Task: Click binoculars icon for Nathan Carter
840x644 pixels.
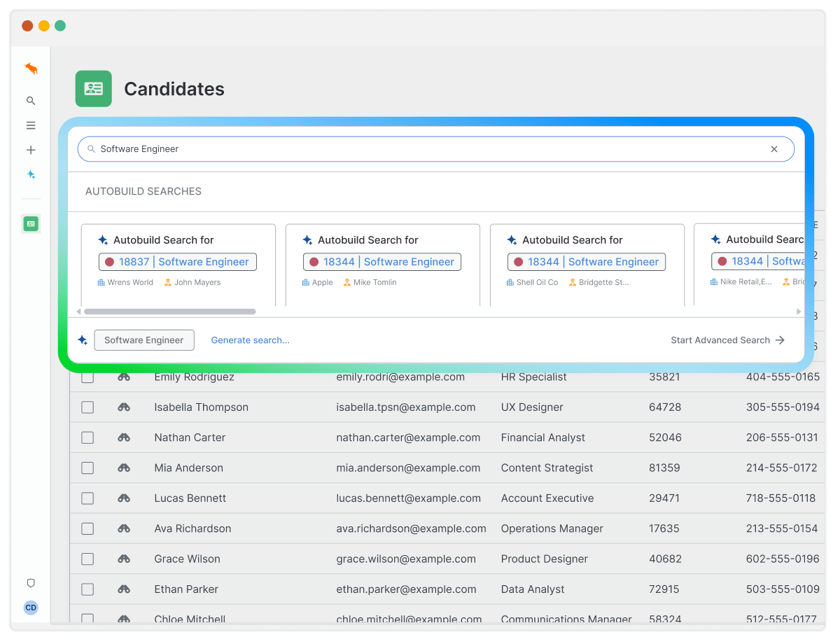Action: [124, 437]
